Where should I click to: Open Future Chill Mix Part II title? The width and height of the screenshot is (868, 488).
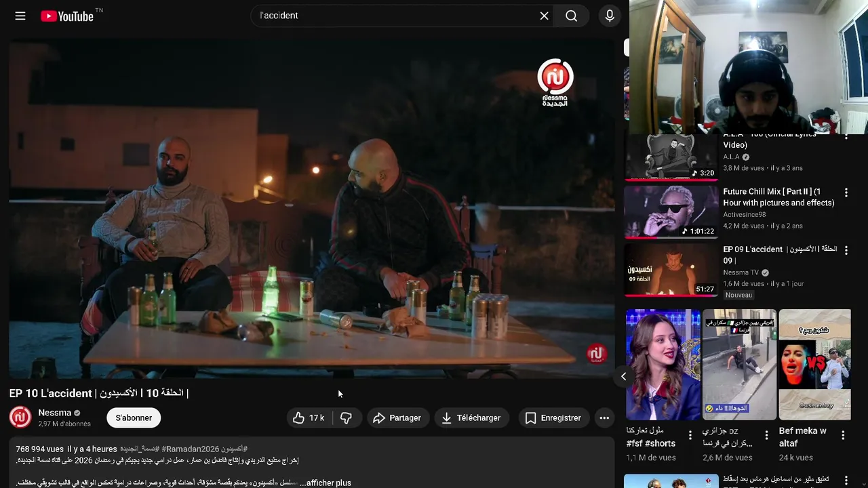[x=778, y=197]
